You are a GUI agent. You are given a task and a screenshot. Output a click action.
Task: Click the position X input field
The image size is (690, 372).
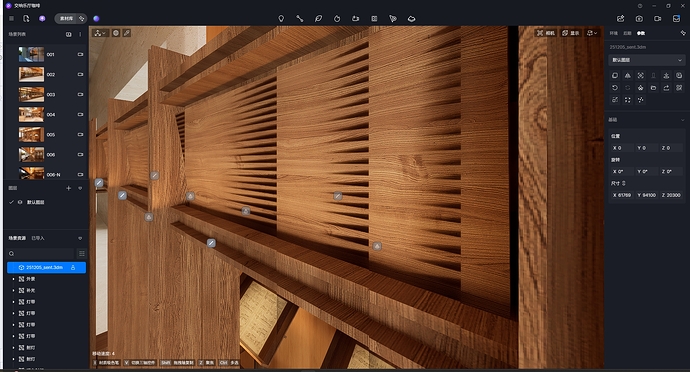(x=621, y=148)
